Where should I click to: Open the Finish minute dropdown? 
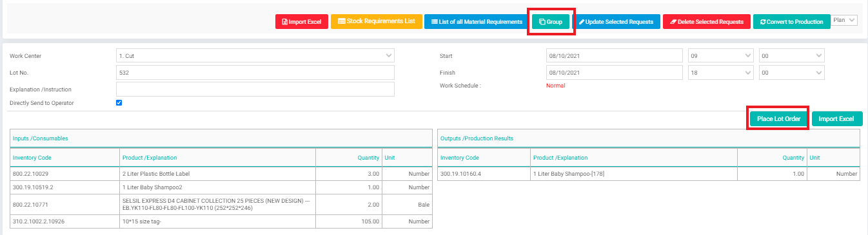791,73
